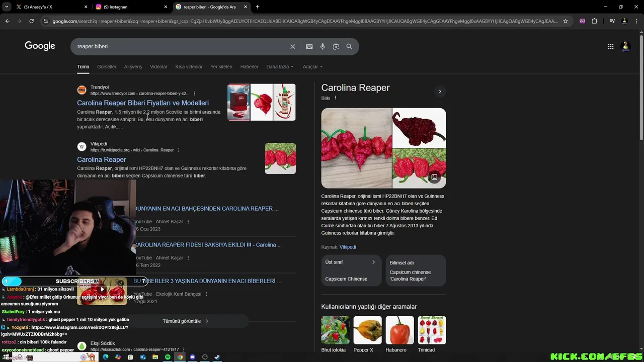Image resolution: width=644 pixels, height=362 pixels.
Task: Expand Tümünü görüntüle videos button
Action: pos(186,321)
